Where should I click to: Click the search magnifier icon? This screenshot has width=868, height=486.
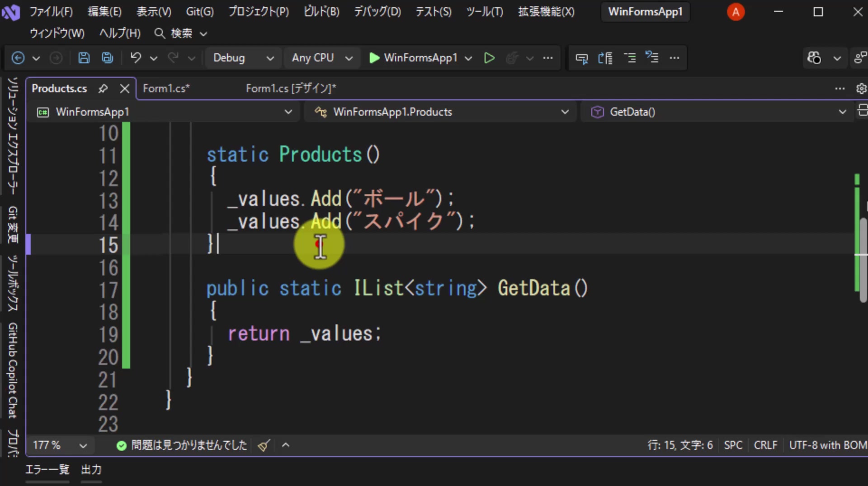[159, 33]
